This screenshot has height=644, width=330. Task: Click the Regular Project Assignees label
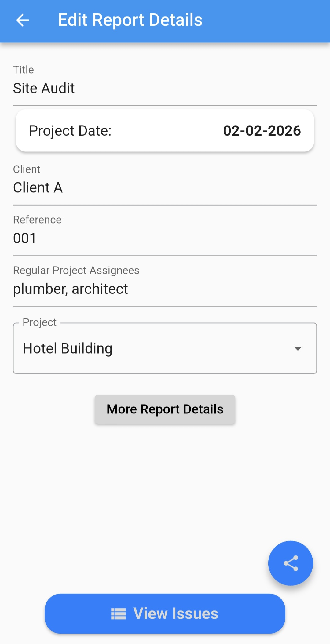pos(76,270)
